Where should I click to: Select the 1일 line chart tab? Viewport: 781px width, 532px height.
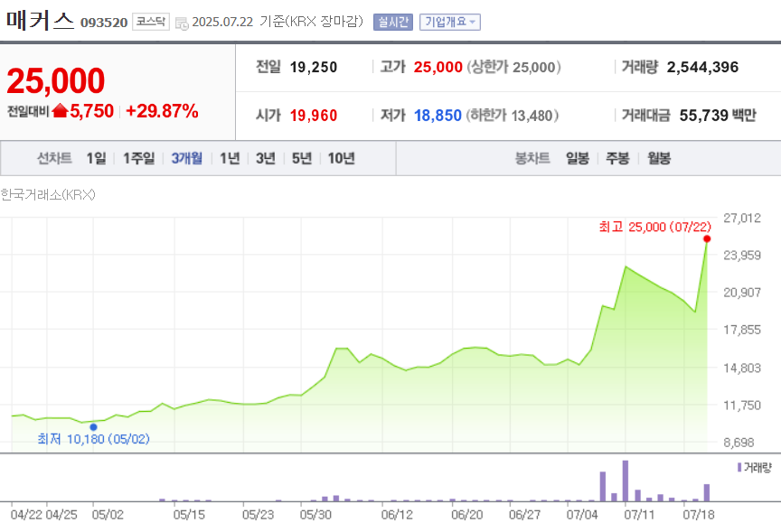click(96, 158)
